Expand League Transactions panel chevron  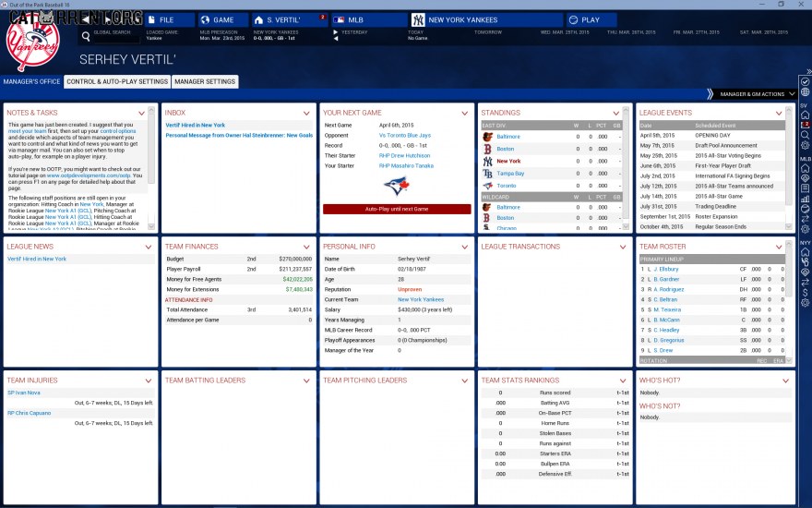(623, 248)
